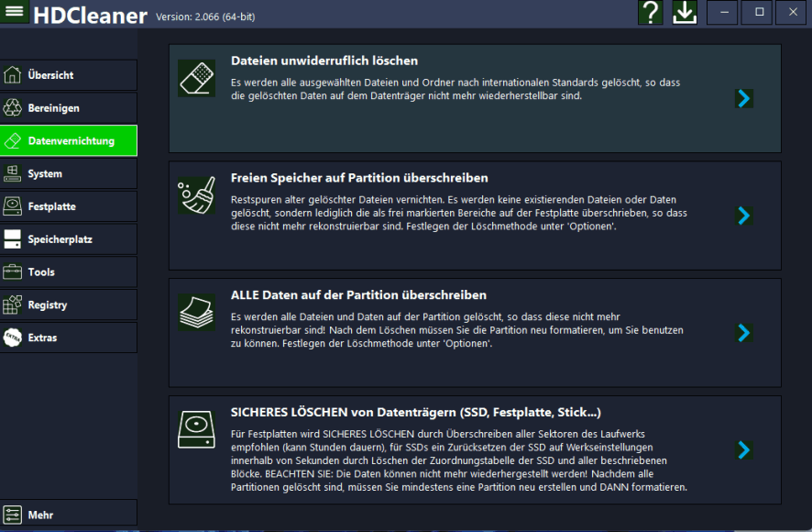Open the arrow for SICHERES LÖSCHEN von Datenträgern
The height and width of the screenshot is (532, 812).
(743, 449)
